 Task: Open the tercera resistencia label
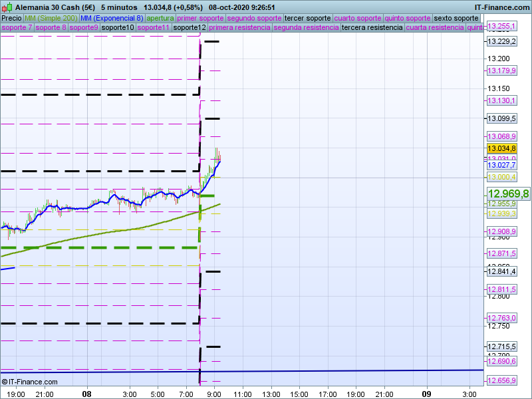click(372, 28)
